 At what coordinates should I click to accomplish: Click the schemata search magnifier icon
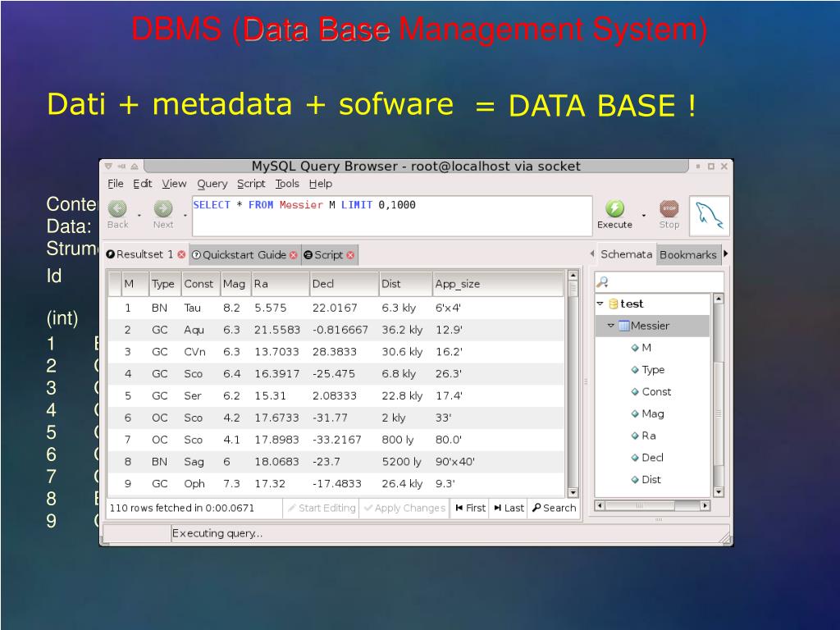(x=602, y=282)
